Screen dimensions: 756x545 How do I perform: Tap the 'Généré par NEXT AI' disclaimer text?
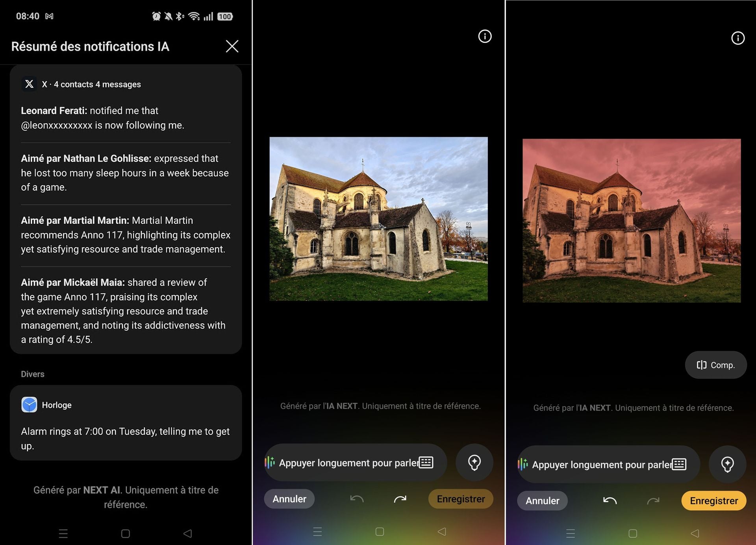(x=126, y=497)
